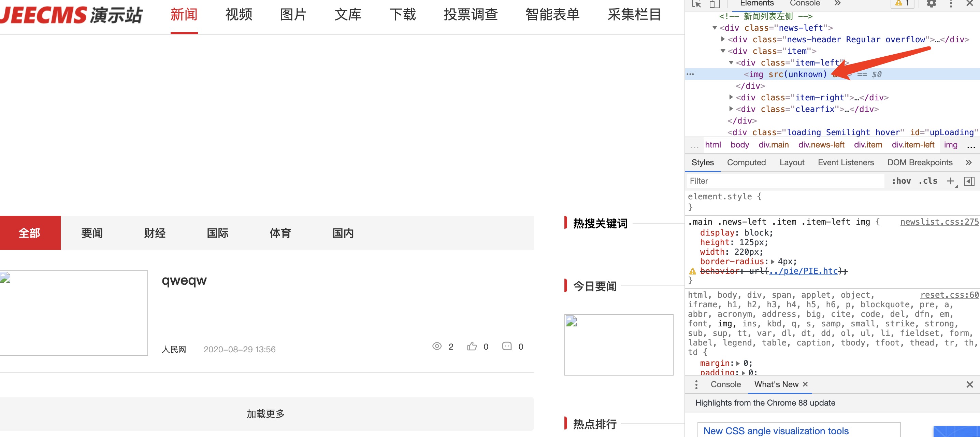980x437 pixels.
Task: Click the 加载更多 load more button
Action: [x=265, y=413]
